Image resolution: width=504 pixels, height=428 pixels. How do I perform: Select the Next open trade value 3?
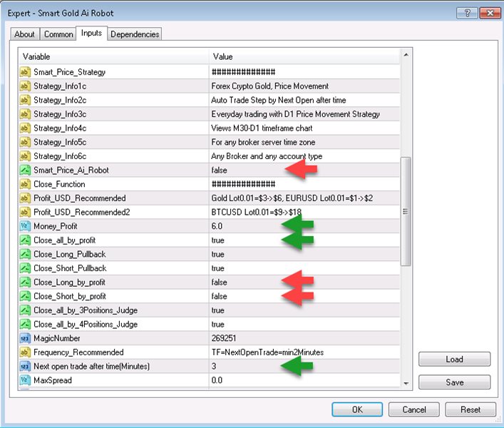click(x=214, y=366)
